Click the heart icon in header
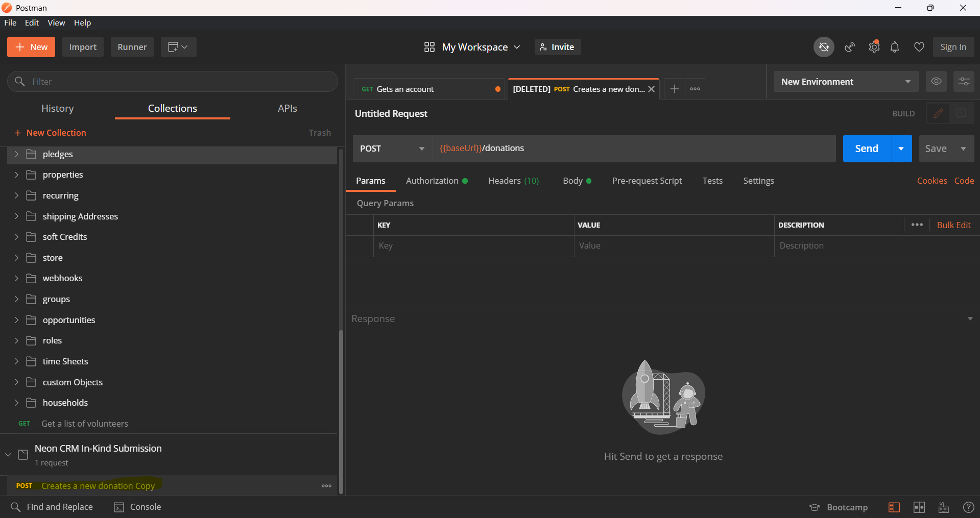The height and width of the screenshot is (518, 980). [919, 47]
